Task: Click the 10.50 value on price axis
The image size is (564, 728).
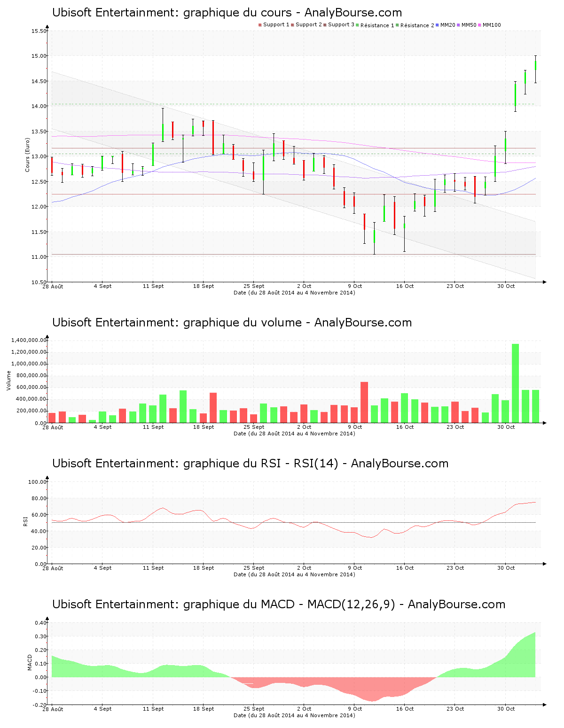Action: (39, 282)
